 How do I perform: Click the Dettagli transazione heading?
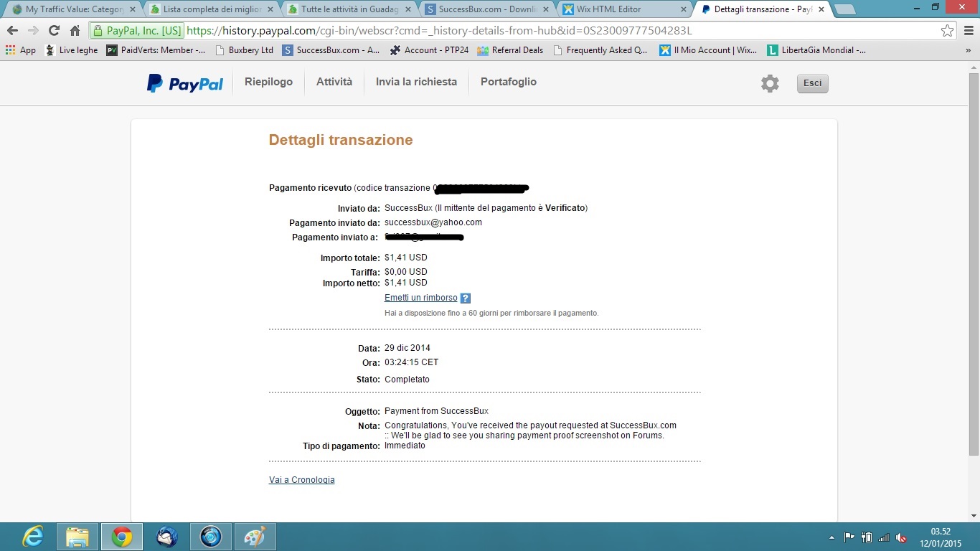coord(341,140)
